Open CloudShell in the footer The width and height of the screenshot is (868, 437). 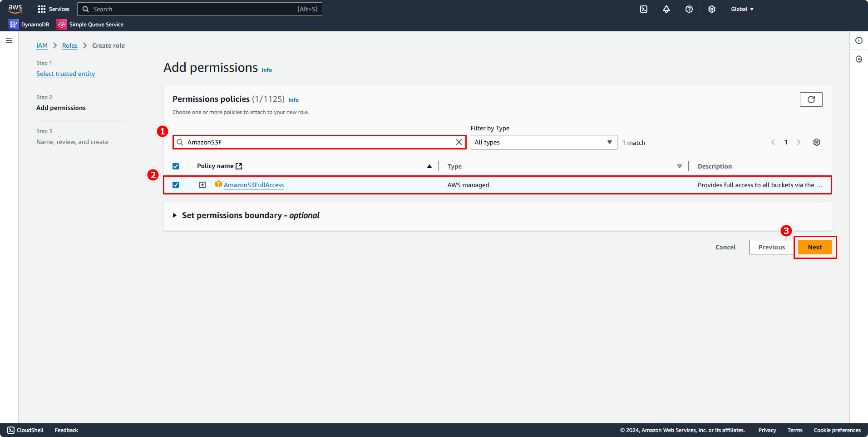25,430
